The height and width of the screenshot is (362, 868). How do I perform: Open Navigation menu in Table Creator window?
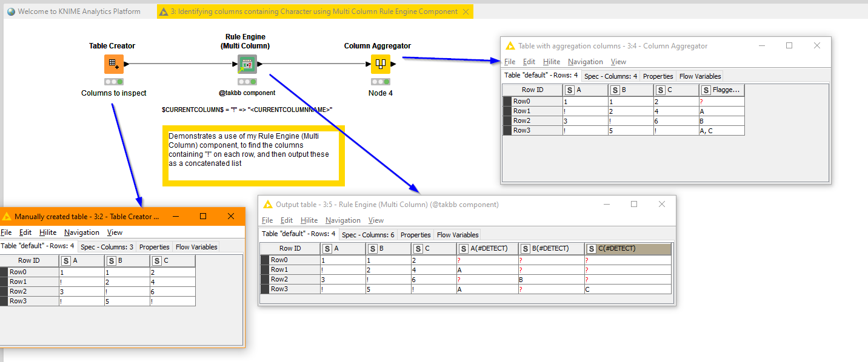coord(82,232)
